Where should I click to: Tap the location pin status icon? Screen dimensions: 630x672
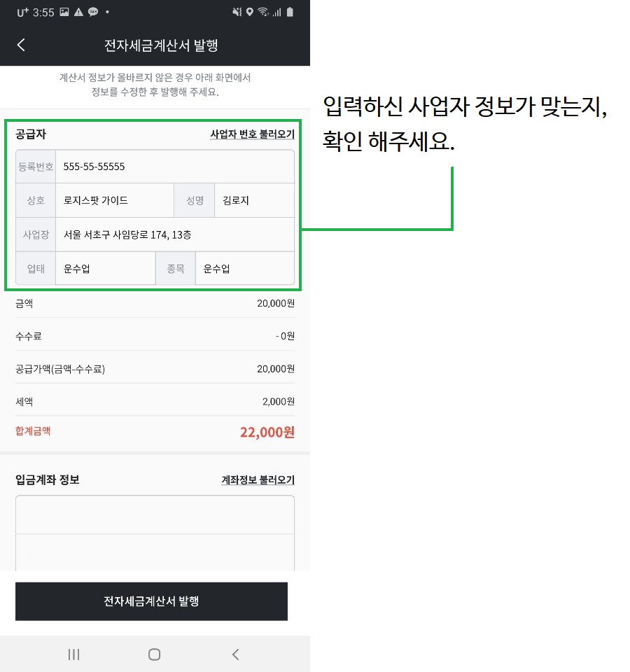click(249, 12)
